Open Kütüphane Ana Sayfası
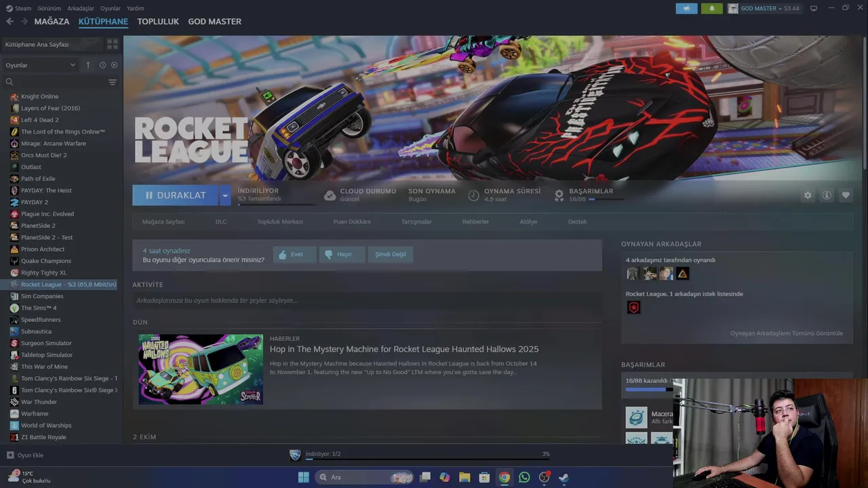Viewport: 868px width, 488px height. [x=52, y=44]
